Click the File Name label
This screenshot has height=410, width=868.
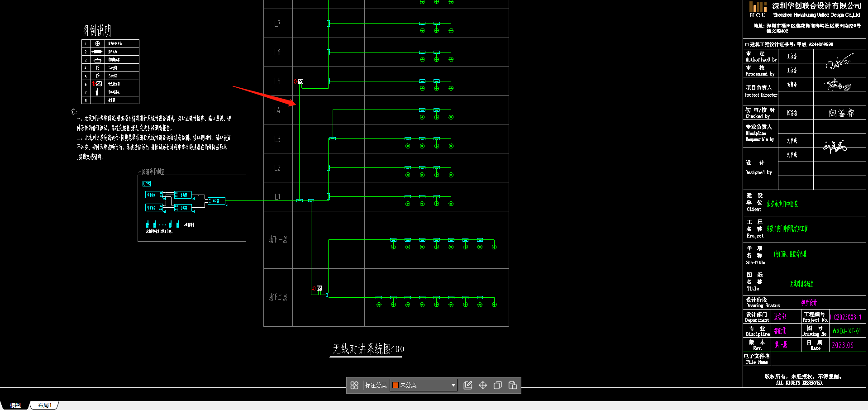pos(757,362)
